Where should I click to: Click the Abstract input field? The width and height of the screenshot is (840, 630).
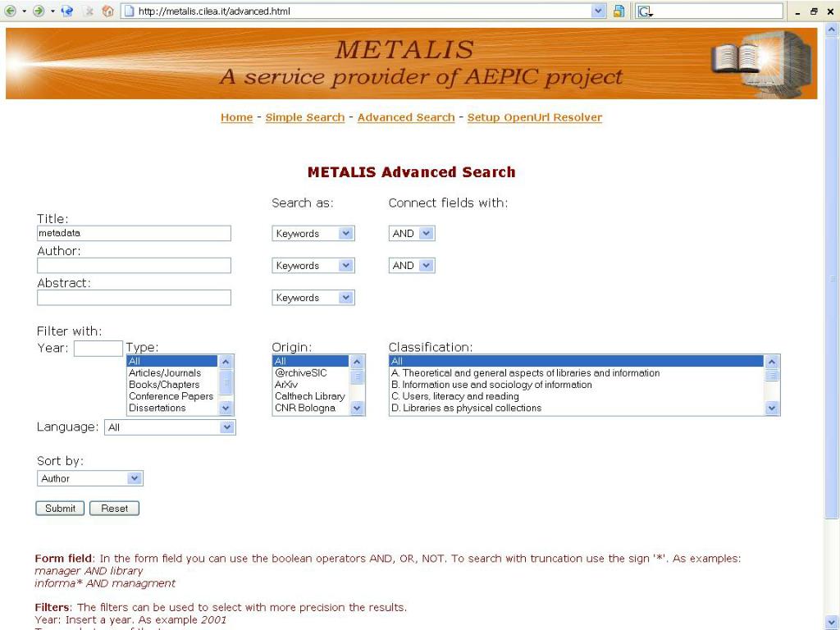[x=134, y=297]
